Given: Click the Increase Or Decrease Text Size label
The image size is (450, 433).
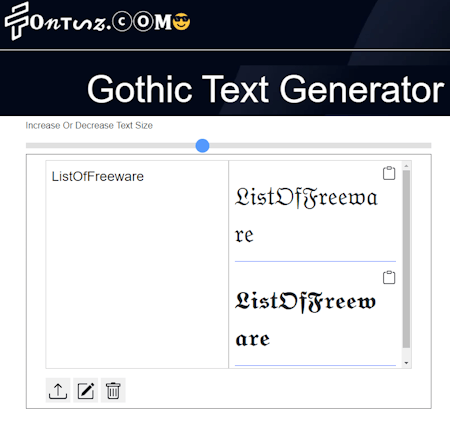Looking at the screenshot, I should (89, 125).
